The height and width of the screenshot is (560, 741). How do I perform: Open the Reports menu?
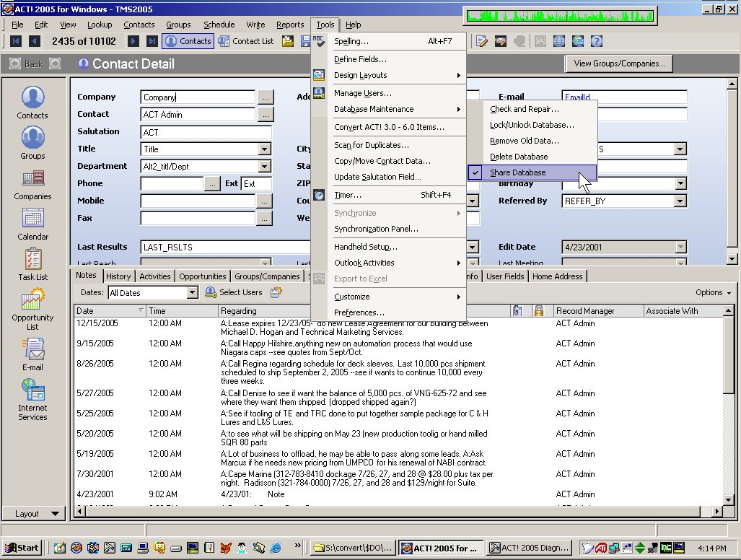290,25
